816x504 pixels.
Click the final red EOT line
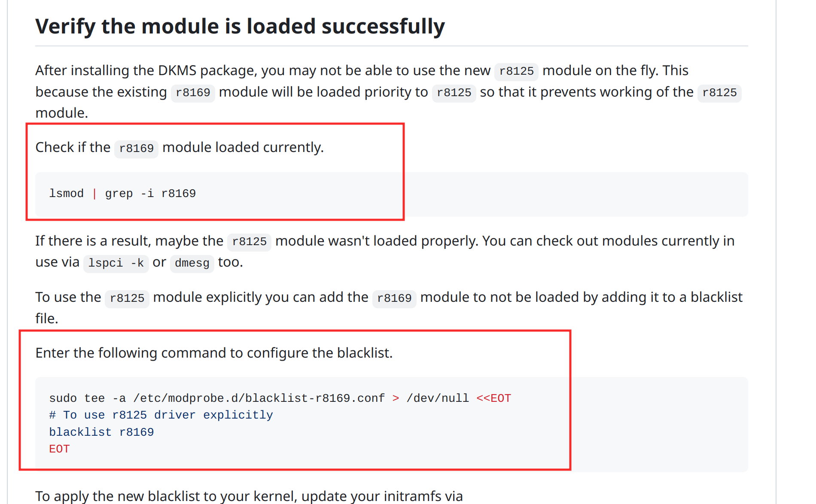click(59, 449)
